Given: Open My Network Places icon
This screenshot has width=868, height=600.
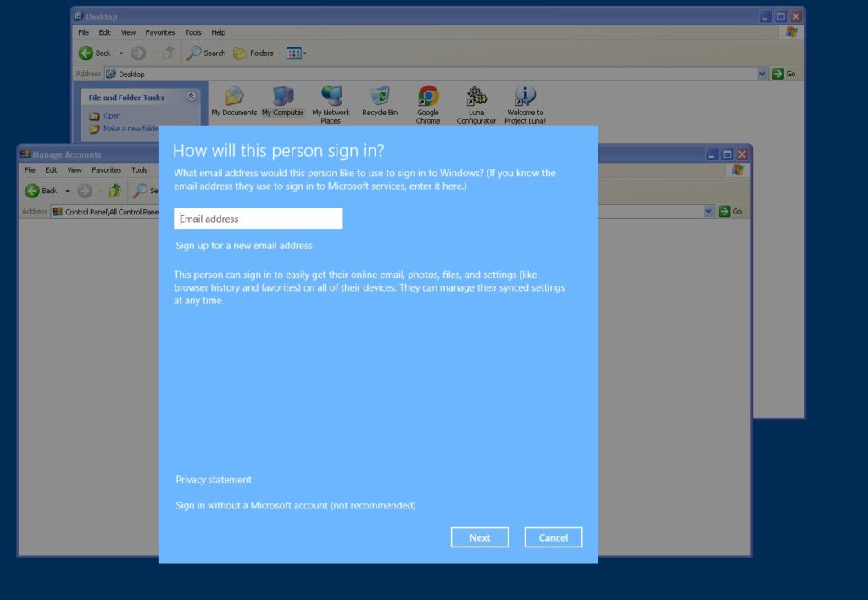Looking at the screenshot, I should click(331, 97).
